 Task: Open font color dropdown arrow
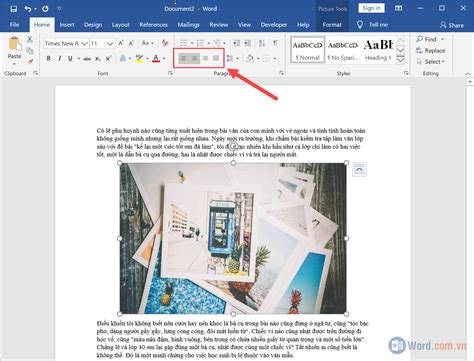[164, 59]
